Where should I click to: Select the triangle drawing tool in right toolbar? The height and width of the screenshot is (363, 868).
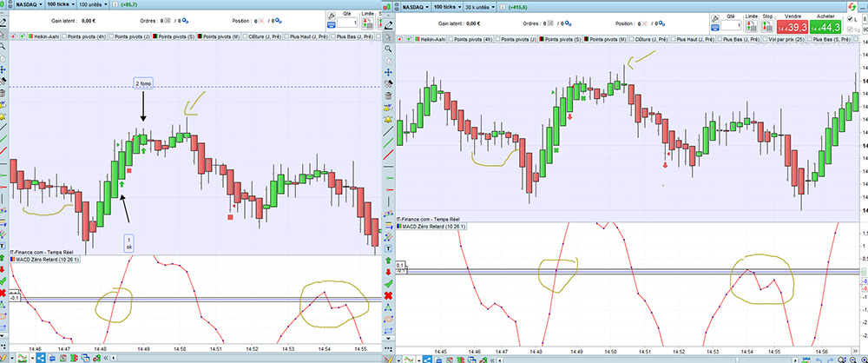389,307
